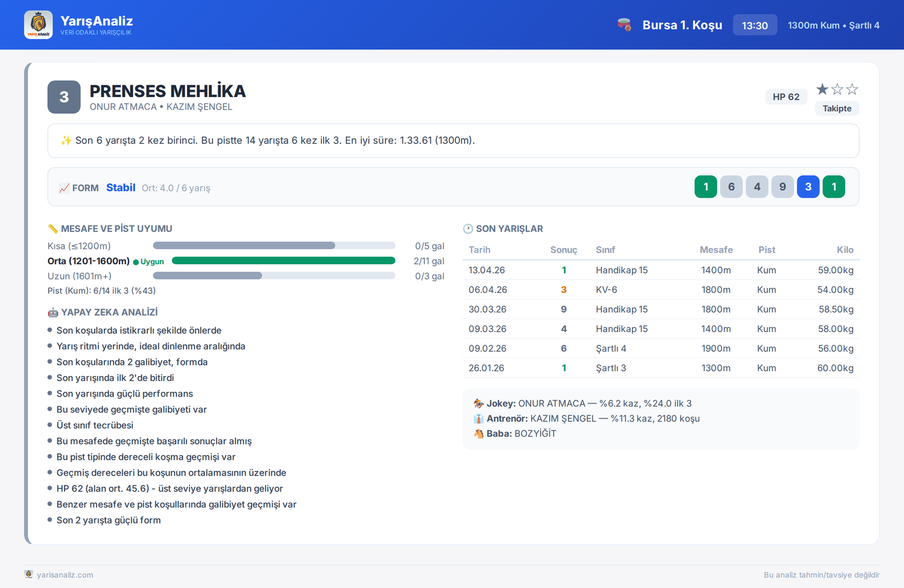Click the horse number 3 badge
904x588 pixels.
click(64, 97)
